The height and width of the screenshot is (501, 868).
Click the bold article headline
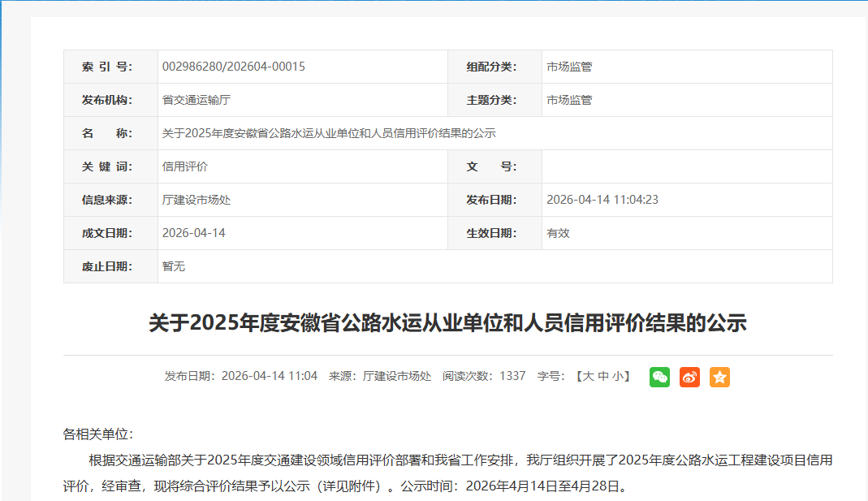(447, 323)
